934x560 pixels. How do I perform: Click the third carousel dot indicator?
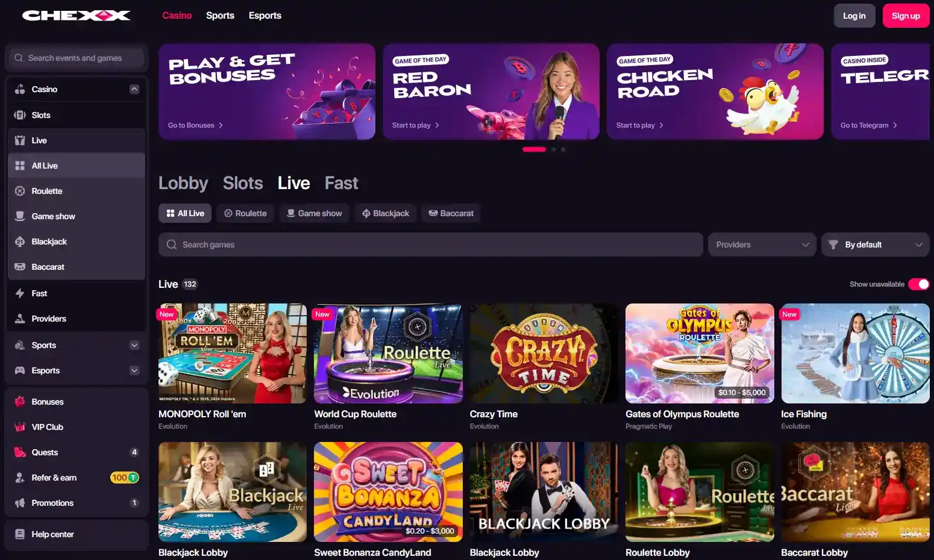tap(563, 149)
